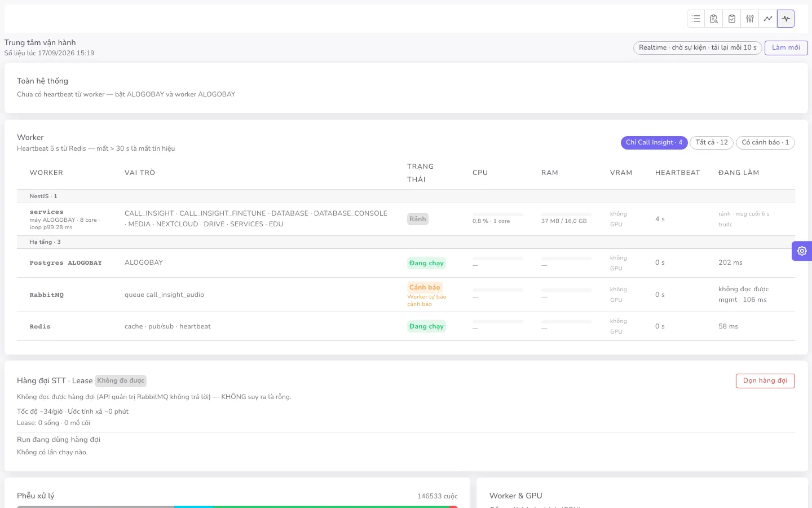Click the Realtime reload status pill
This screenshot has width=812, height=508.
pos(698,47)
